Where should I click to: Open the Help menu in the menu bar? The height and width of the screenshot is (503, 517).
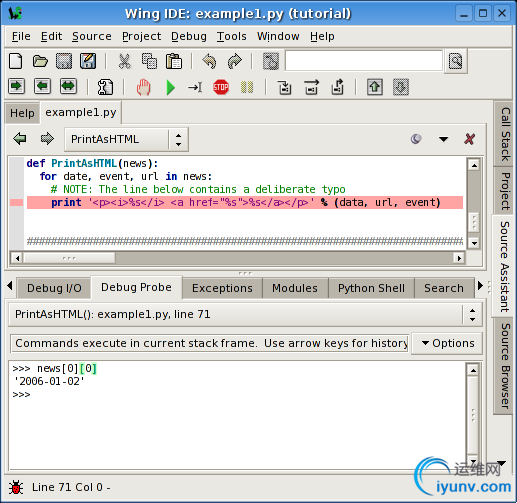322,36
